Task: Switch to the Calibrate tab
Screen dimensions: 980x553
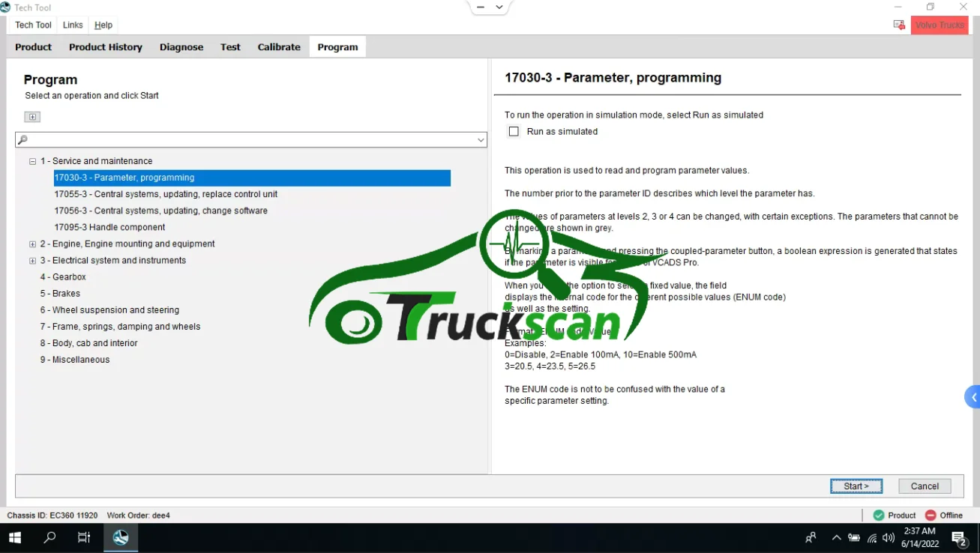Action: click(279, 47)
